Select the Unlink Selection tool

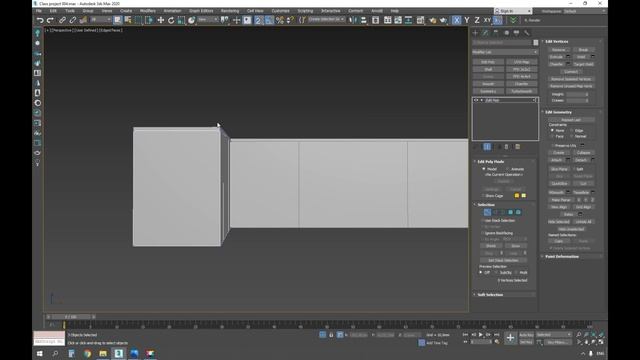tap(73, 20)
